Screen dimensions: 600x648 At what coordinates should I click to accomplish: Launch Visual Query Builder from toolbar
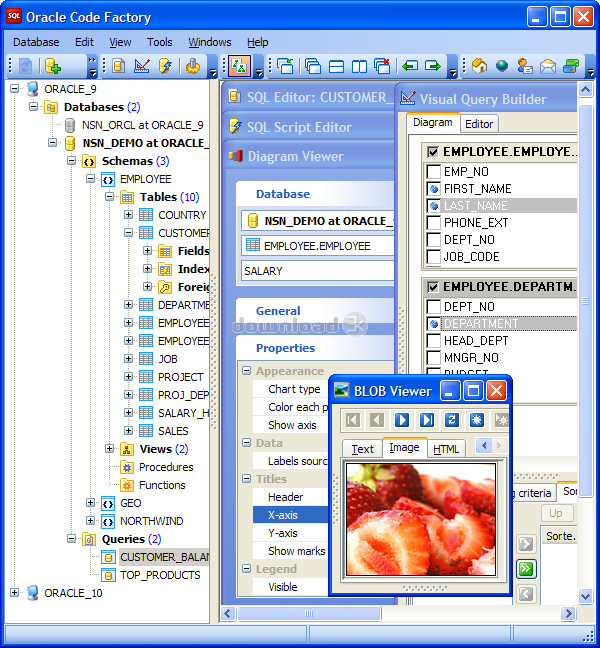[x=142, y=66]
